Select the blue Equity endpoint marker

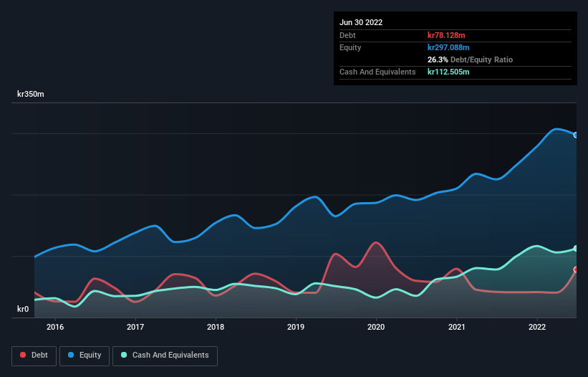(x=575, y=135)
